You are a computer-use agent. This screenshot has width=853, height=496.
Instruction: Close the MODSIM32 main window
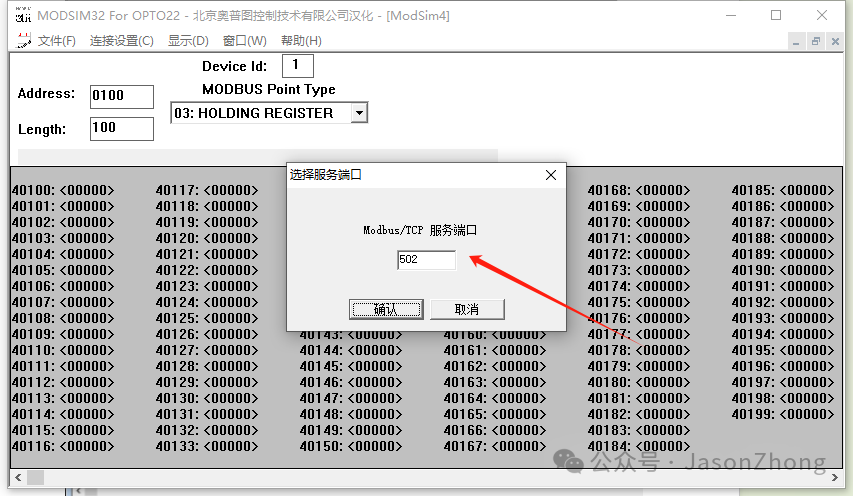822,15
